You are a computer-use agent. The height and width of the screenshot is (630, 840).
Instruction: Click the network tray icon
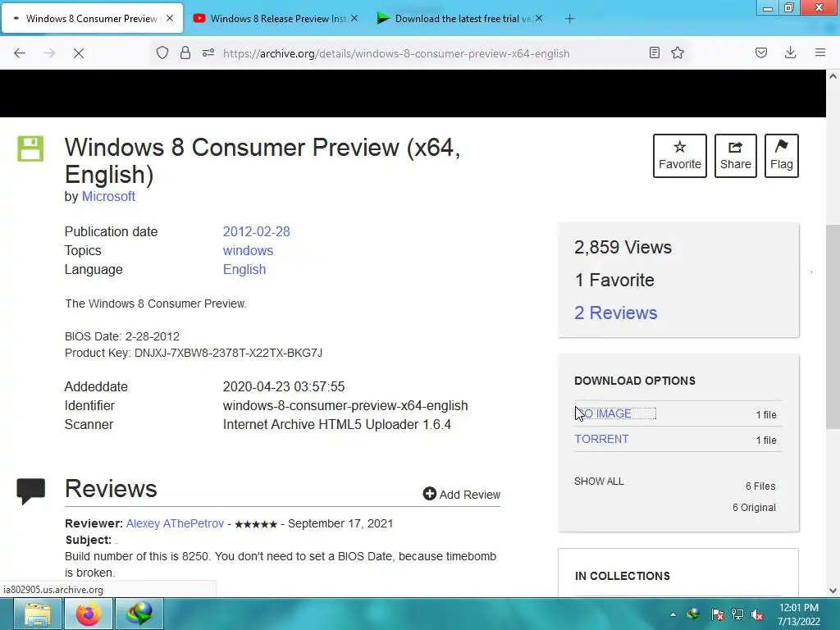(x=737, y=614)
